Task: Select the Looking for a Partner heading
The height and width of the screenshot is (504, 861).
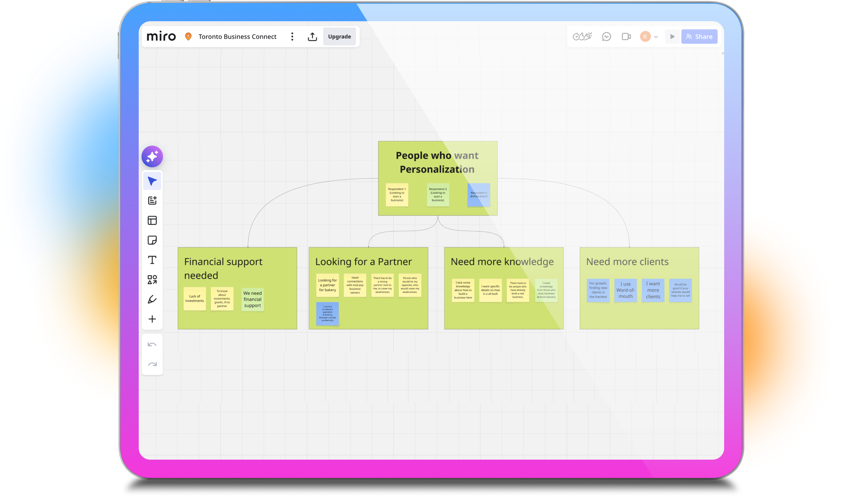Action: point(364,262)
